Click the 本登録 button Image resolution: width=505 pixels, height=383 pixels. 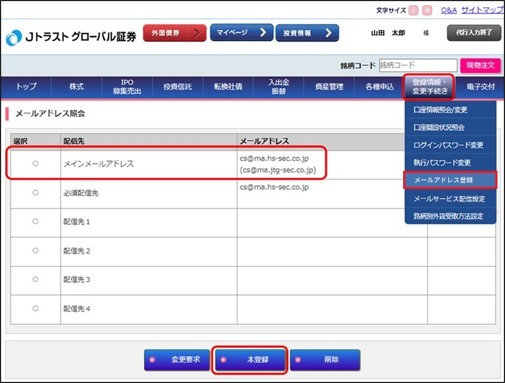coord(250,360)
